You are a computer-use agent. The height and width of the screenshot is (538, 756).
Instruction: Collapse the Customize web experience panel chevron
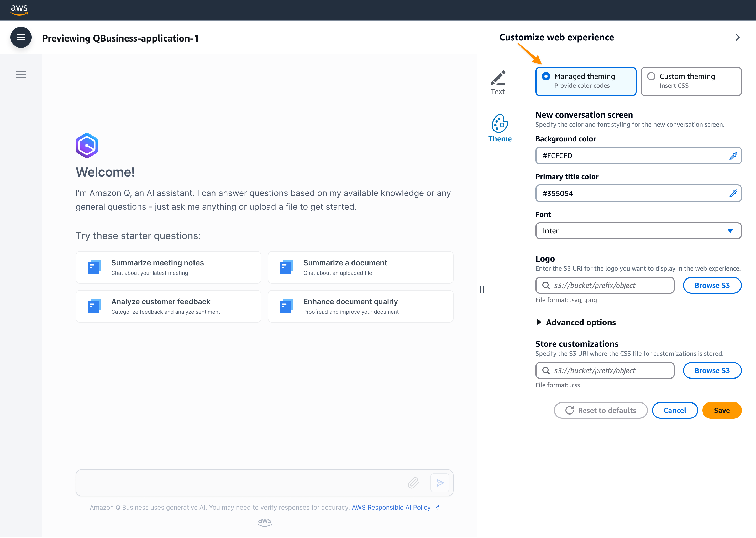click(x=737, y=38)
